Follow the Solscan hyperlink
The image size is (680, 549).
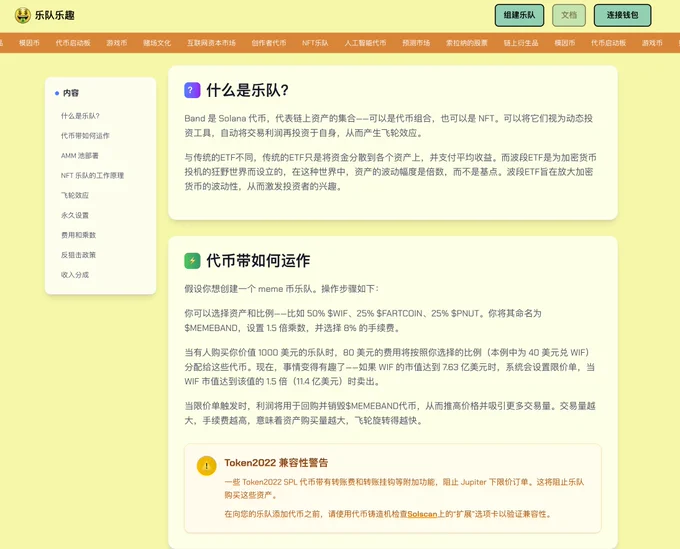(422, 514)
